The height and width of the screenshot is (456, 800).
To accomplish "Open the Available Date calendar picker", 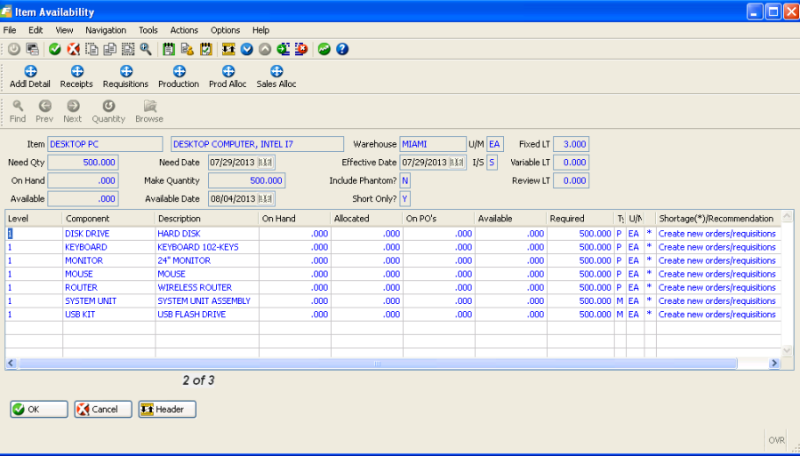I will click(267, 199).
